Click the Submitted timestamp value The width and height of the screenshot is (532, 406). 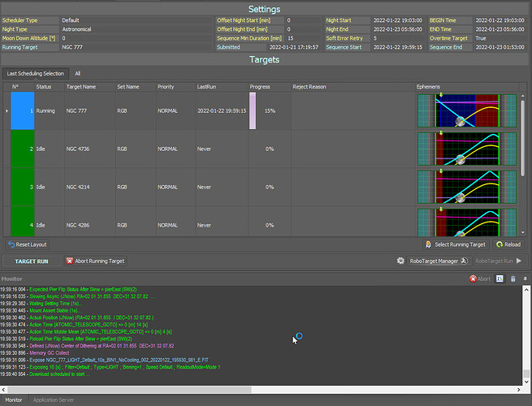(x=294, y=47)
